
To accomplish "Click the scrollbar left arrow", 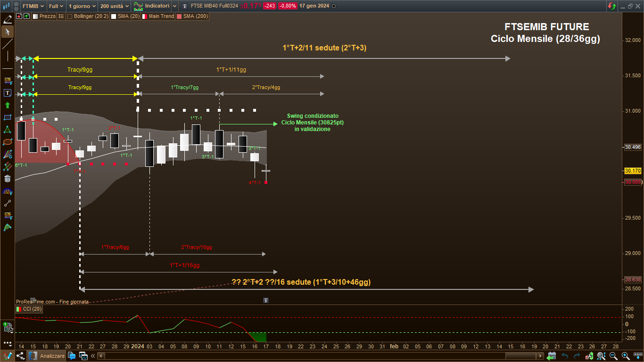I will (100, 356).
